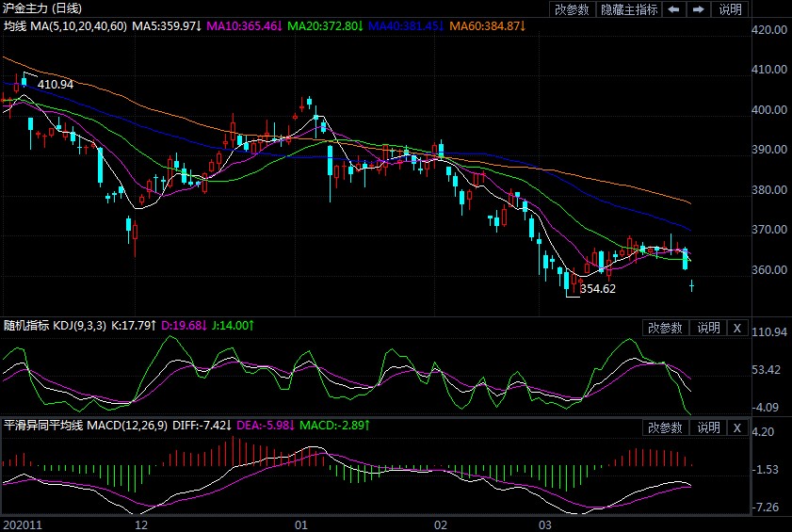This screenshot has height=532, width=792.
Task: Click the left arrow navigation button
Action: [x=673, y=9]
